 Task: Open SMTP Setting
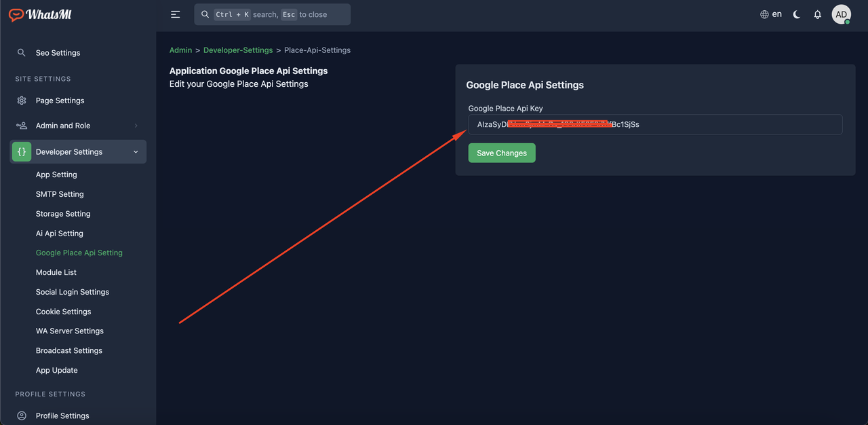[x=60, y=194]
